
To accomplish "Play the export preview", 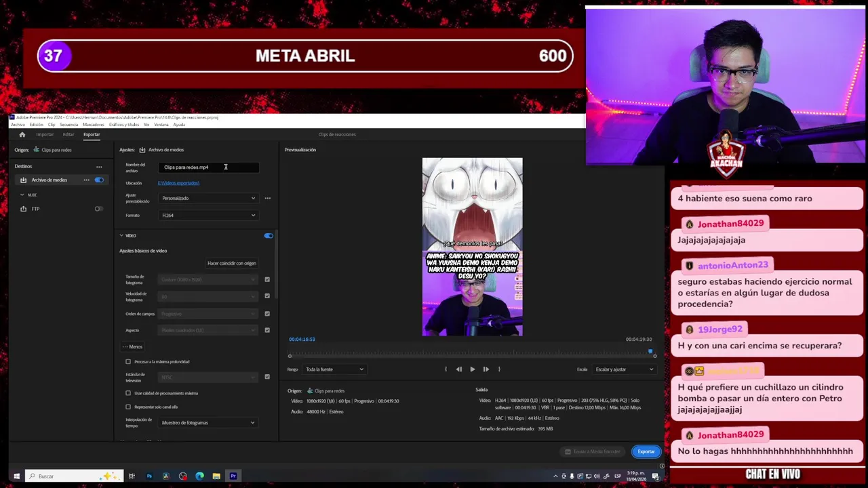I will [473, 369].
